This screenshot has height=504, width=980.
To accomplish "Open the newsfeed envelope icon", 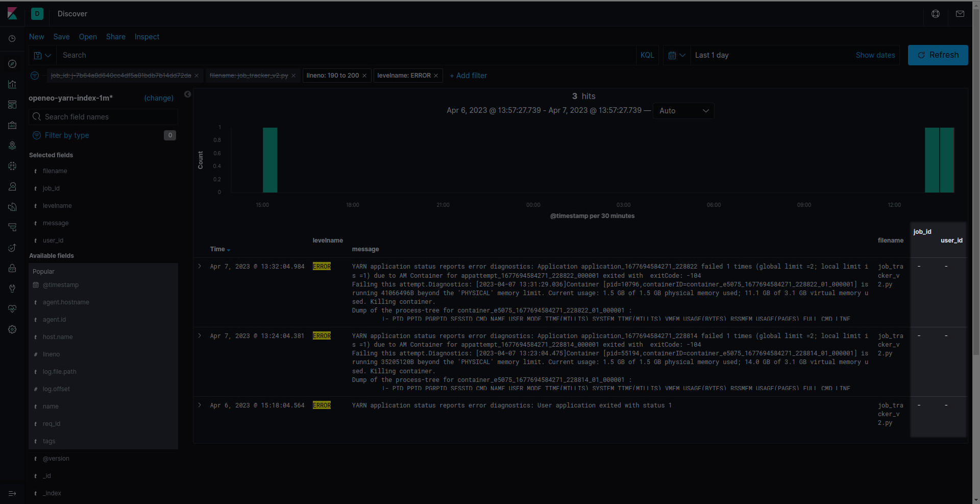I will [960, 14].
